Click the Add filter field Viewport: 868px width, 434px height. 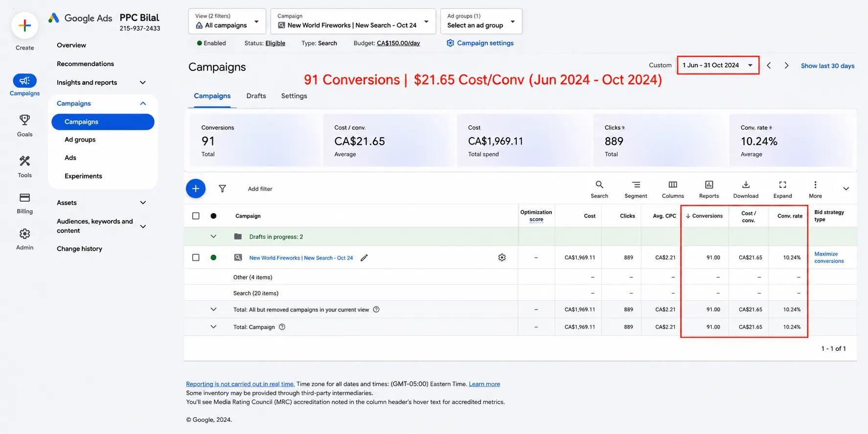tap(260, 189)
